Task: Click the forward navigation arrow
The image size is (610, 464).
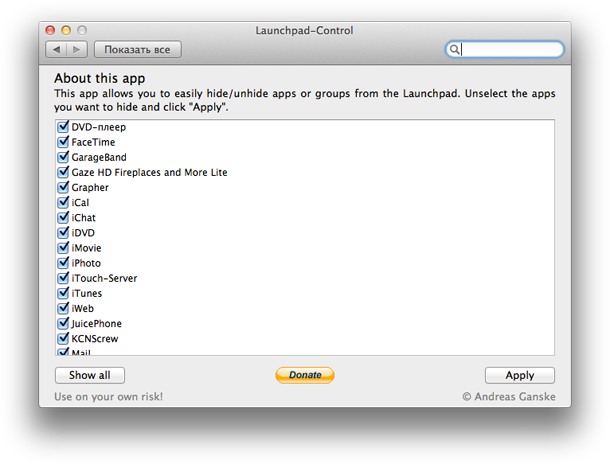Action: [x=77, y=49]
